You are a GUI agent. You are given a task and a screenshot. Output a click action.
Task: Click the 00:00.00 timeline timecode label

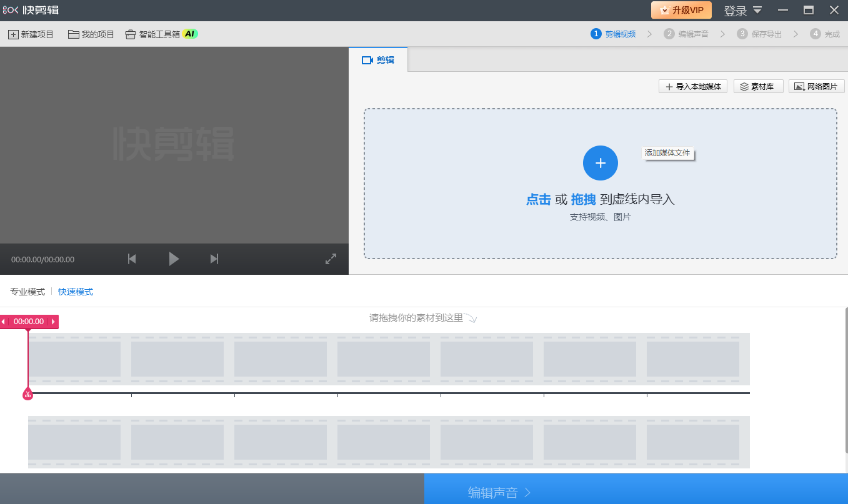pos(29,322)
